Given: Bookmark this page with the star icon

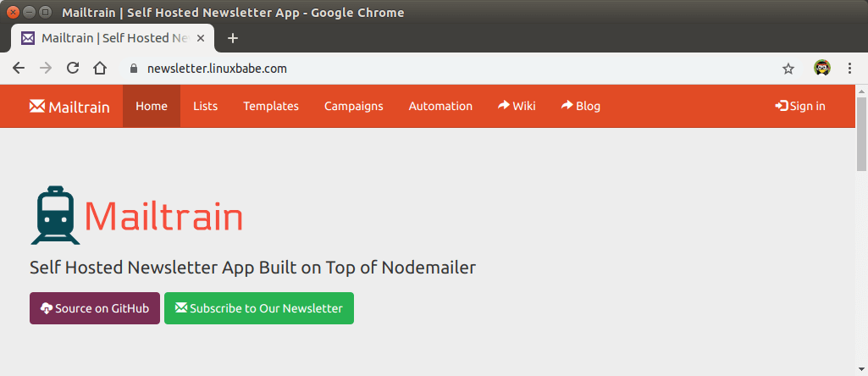Looking at the screenshot, I should coord(788,69).
